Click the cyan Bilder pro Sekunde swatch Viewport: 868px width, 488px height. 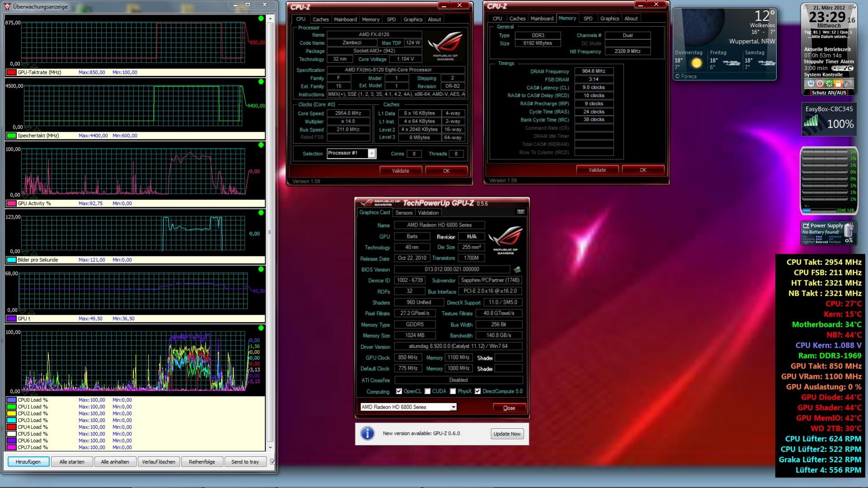[x=11, y=260]
